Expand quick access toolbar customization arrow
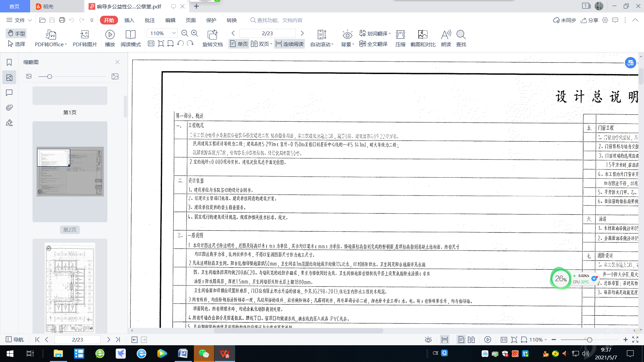The image size is (644, 362). point(92,20)
